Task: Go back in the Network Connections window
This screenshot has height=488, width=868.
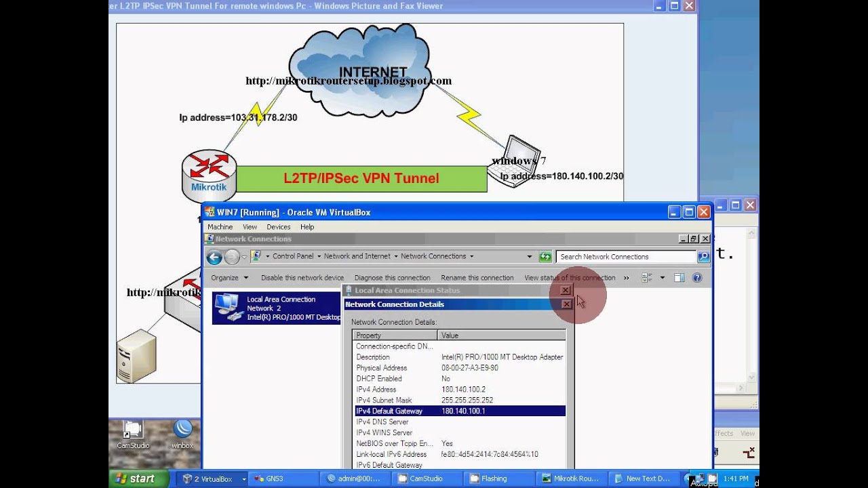Action: coord(214,257)
